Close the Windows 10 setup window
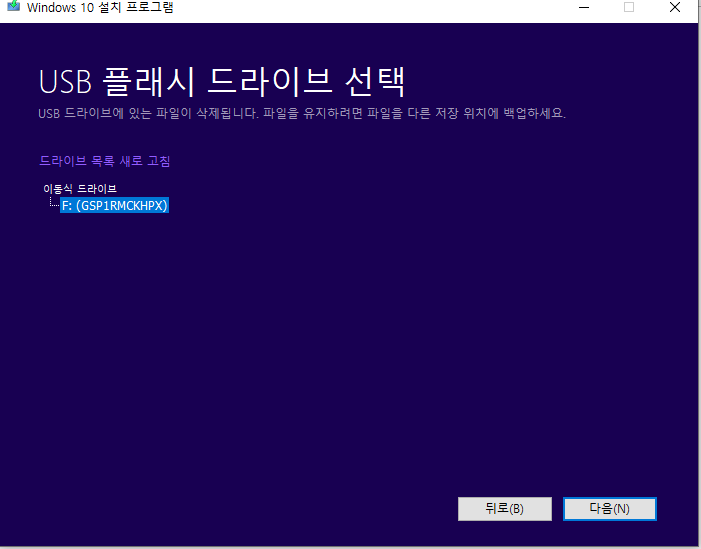Image resolution: width=701 pixels, height=549 pixels. click(x=675, y=7)
